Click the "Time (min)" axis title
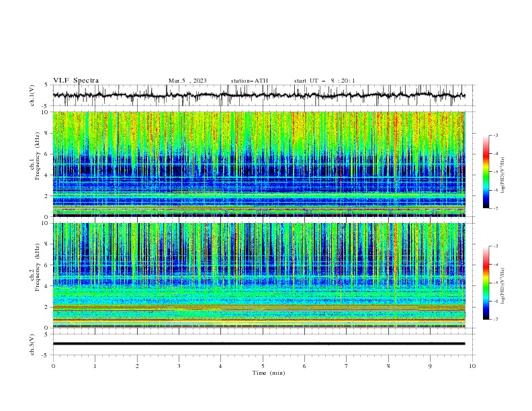Viewport: 532px width, 411px height. tap(269, 373)
